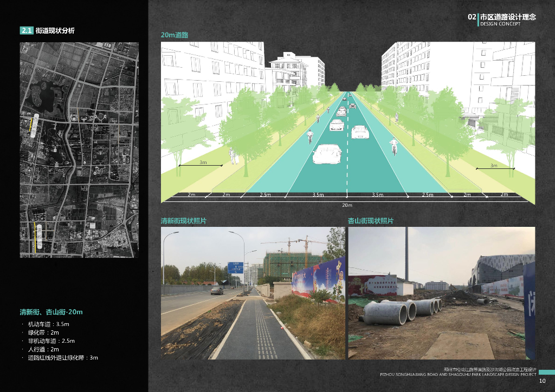This screenshot has width=555, height=392.
Task: Click the 2.1 section number badge
Action: [x=27, y=30]
